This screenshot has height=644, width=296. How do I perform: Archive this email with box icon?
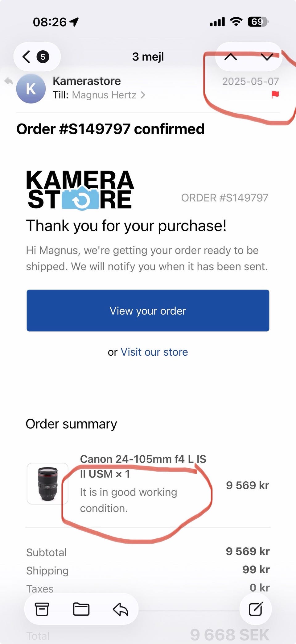pos(42,609)
